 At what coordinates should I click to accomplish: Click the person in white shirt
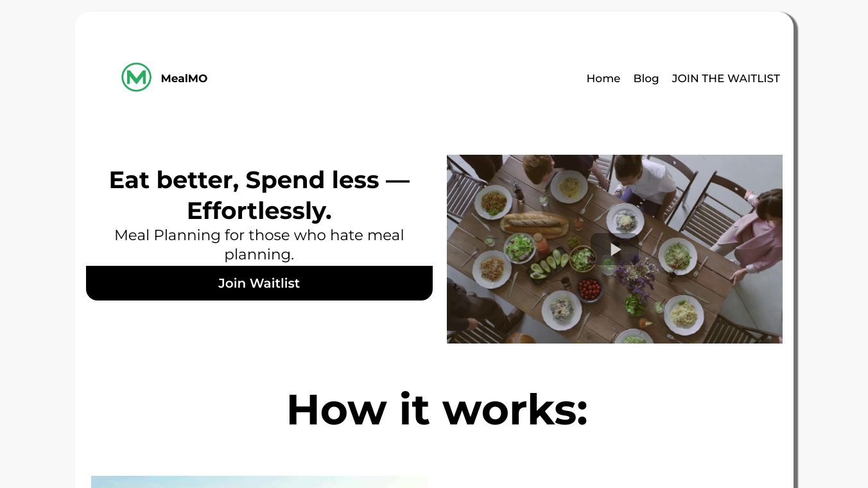coord(642,183)
